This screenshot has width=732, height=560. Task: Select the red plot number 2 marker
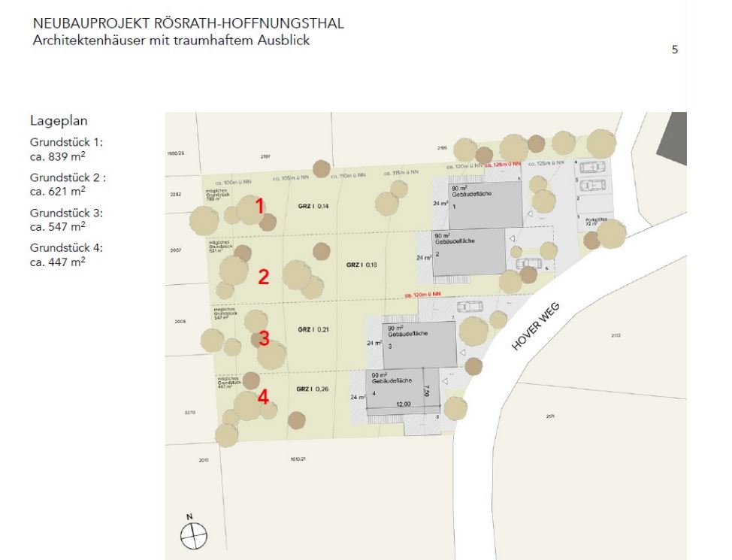pyautogui.click(x=263, y=277)
